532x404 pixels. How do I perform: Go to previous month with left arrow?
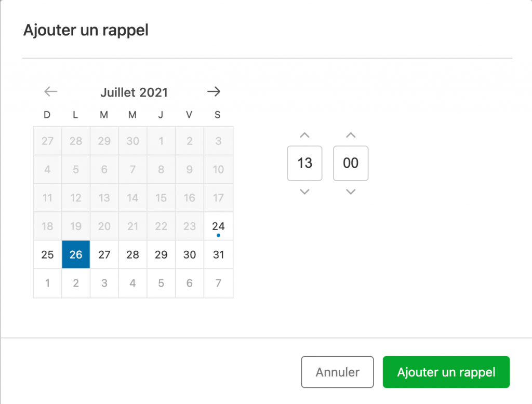pos(51,91)
